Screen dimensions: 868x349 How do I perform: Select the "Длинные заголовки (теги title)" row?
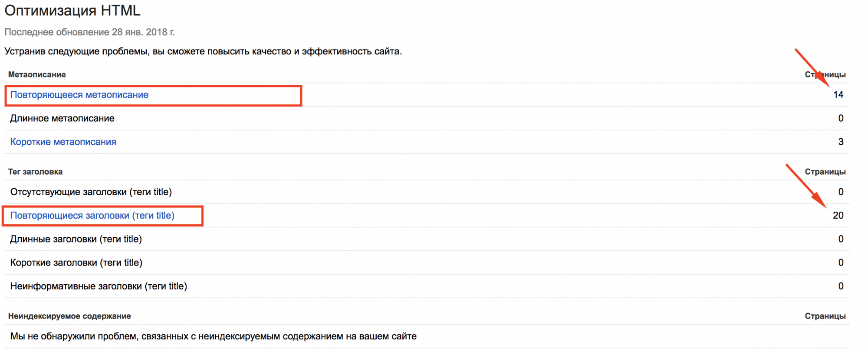coord(76,239)
